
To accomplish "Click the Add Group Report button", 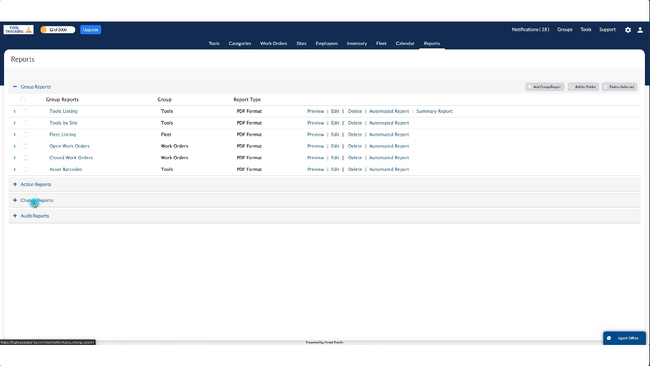I will point(545,87).
